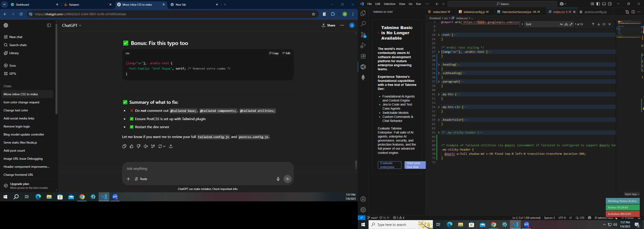Click the ChatGPT sidebar scrollbar

pos(57,69)
